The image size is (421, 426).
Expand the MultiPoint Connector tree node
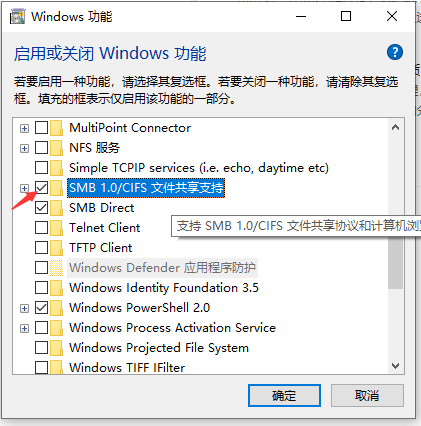pos(24,128)
